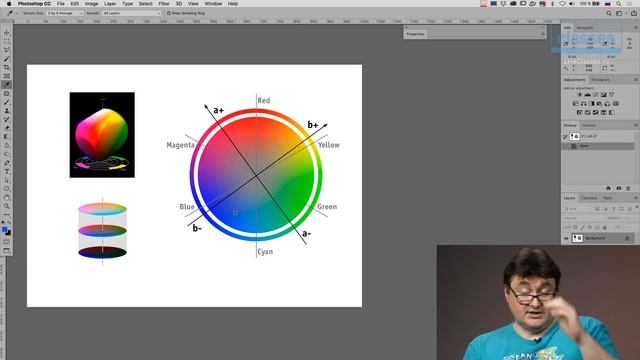
Task: Open the Sample Size dropdown
Action: click(65, 13)
